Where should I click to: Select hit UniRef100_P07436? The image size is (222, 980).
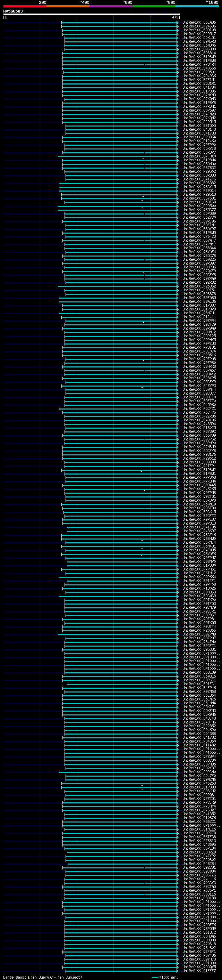point(199,955)
